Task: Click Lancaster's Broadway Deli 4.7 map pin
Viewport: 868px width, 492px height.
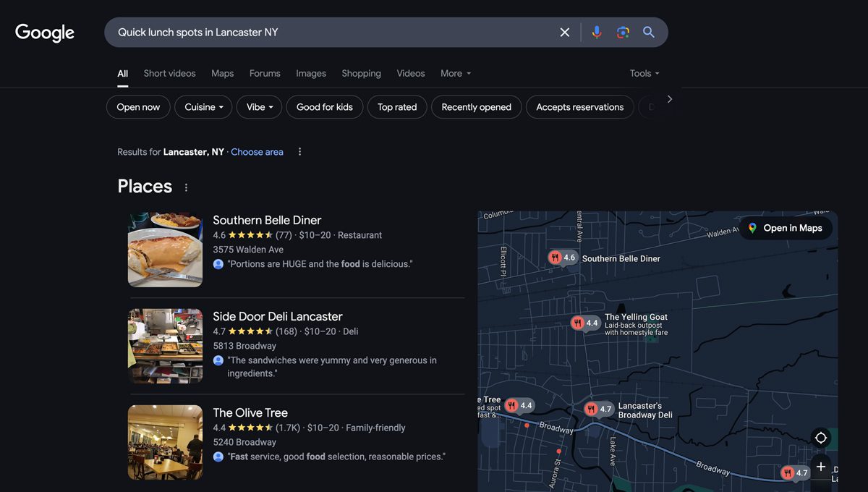Action: tap(599, 410)
